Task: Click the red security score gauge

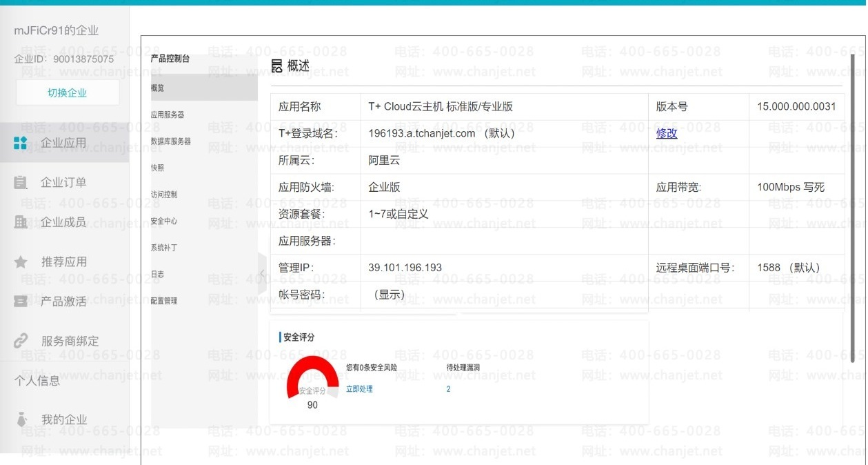Action: [312, 376]
